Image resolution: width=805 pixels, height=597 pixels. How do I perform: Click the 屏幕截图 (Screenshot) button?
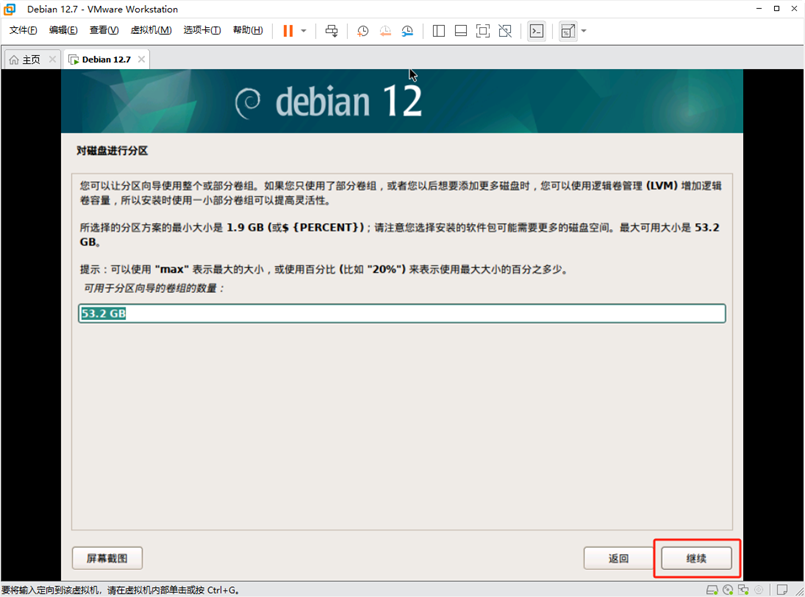107,558
